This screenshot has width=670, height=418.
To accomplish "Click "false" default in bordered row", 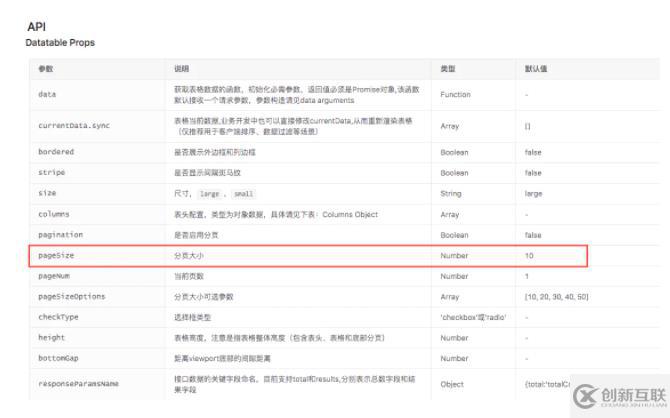I will click(533, 152).
